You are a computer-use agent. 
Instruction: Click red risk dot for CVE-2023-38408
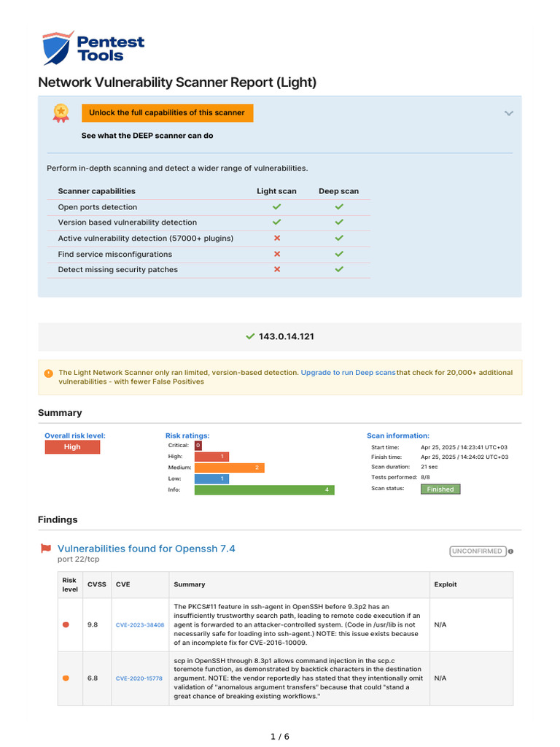66,624
